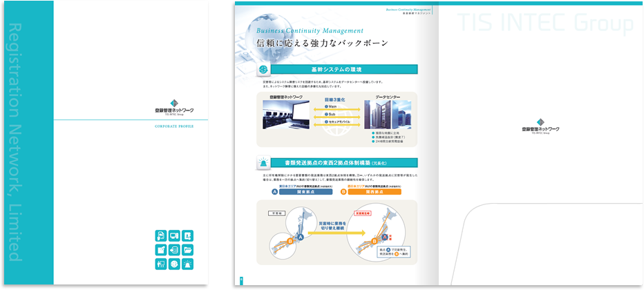Click the database import arrow icon on the cover

(174, 250)
